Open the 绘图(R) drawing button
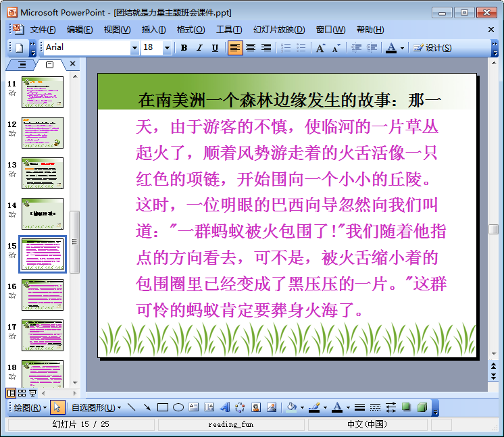Screen dimensions: 504x437 (x=30, y=407)
